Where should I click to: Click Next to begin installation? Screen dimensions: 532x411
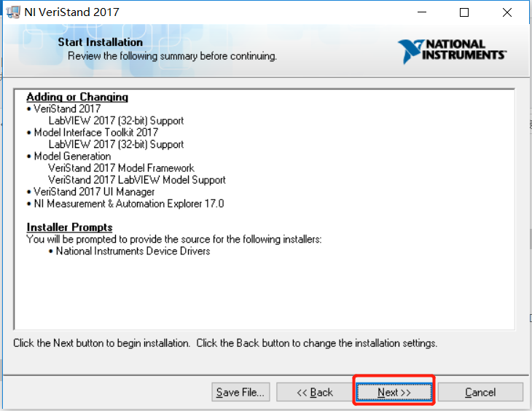click(394, 392)
